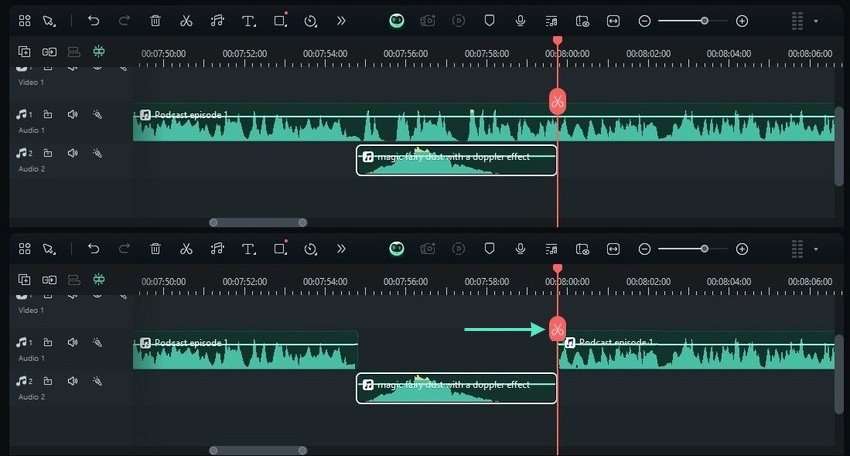Lock Audio 2 track in top timeline

[x=48, y=153]
